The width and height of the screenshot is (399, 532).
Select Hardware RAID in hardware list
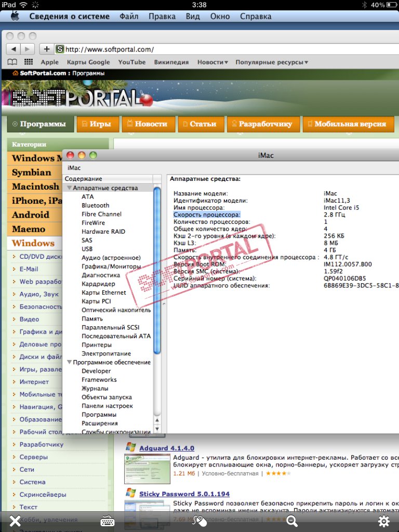point(103,231)
